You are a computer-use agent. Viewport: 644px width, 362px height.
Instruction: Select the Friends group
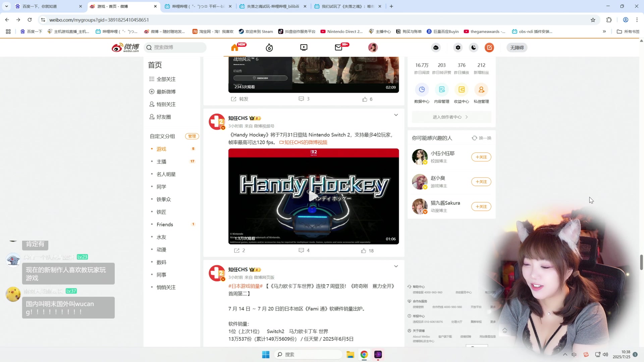(x=165, y=225)
